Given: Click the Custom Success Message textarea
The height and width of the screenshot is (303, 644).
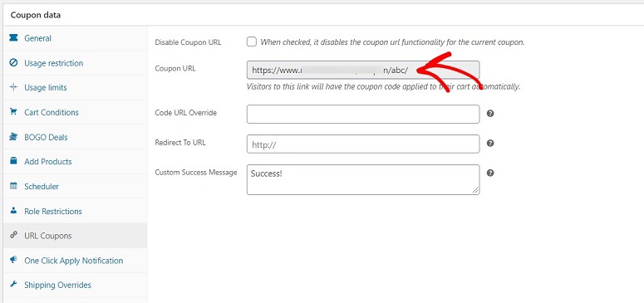Looking at the screenshot, I should click(363, 179).
